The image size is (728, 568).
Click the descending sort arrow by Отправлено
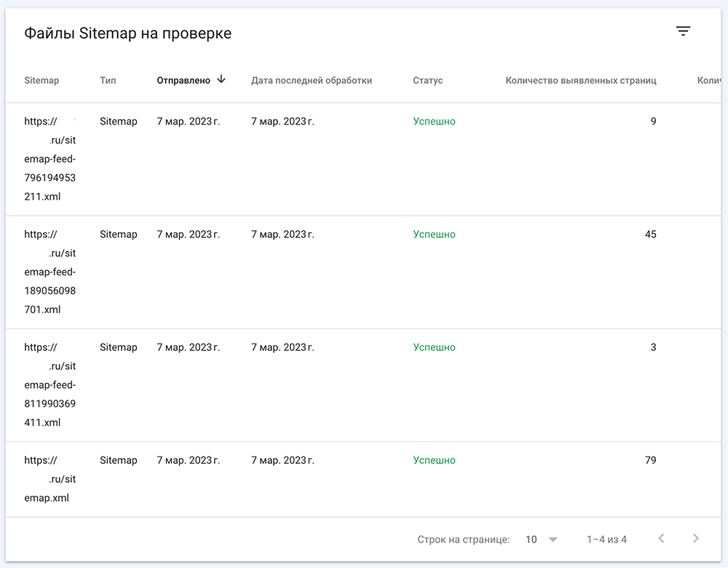pos(221,79)
